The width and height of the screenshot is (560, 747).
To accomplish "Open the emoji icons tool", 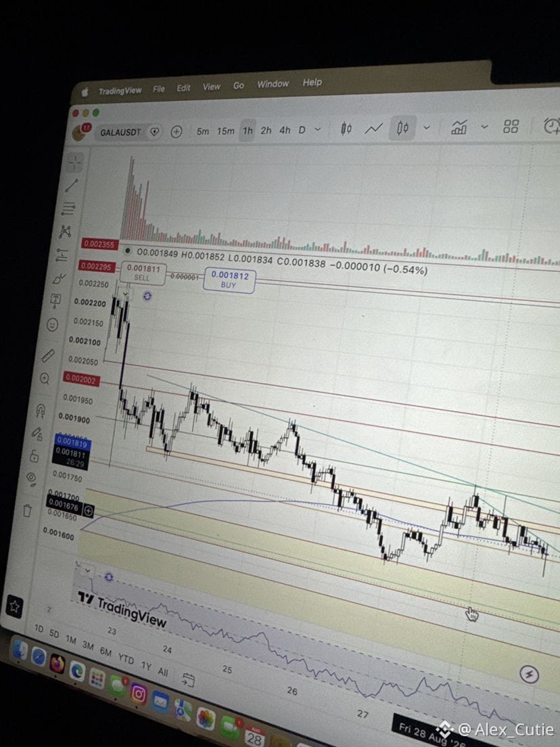I will coord(52,325).
